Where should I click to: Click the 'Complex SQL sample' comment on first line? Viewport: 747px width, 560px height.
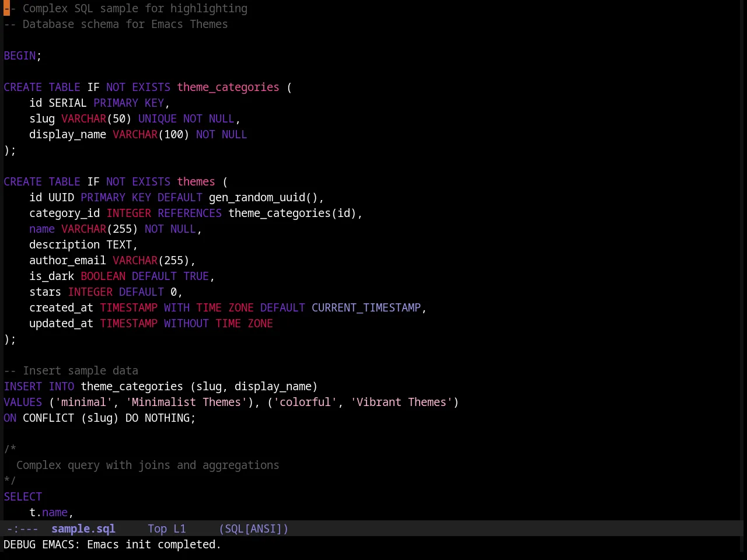125,8
